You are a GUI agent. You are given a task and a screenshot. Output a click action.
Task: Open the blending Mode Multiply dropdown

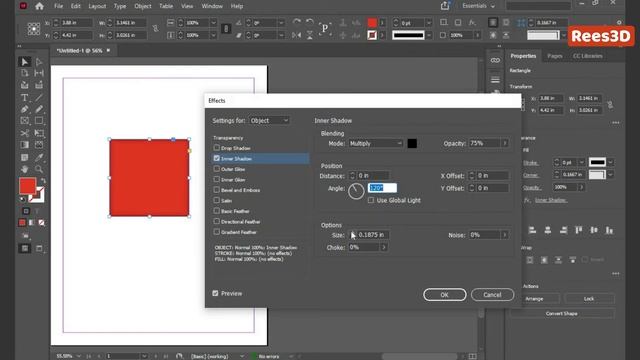point(376,144)
